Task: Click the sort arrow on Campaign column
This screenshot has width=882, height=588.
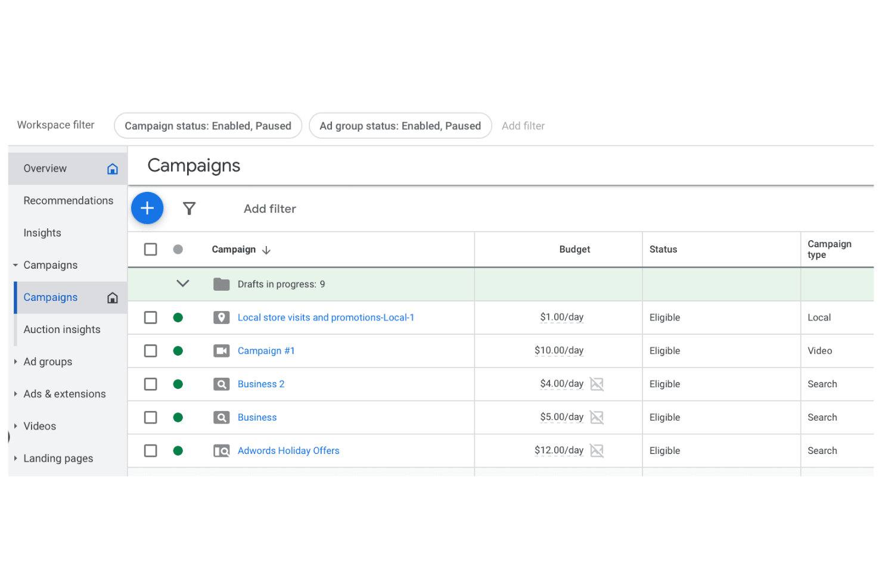Action: pos(266,250)
